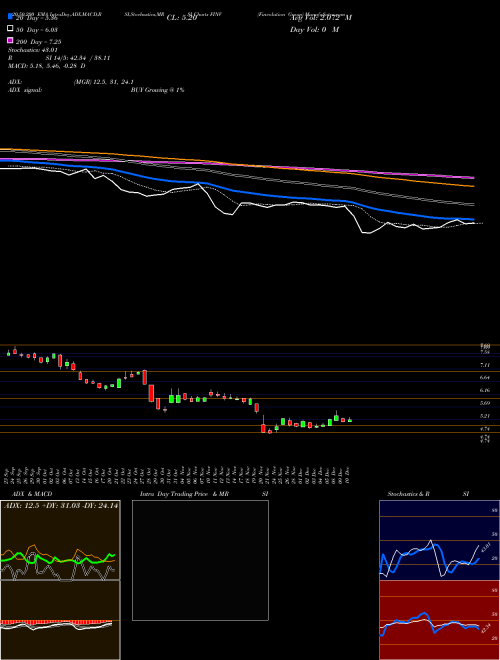Click the 'MACD: 5.18, 5.46, -0.28 D' reading
The image size is (500, 660).
pyautogui.click(x=47, y=66)
